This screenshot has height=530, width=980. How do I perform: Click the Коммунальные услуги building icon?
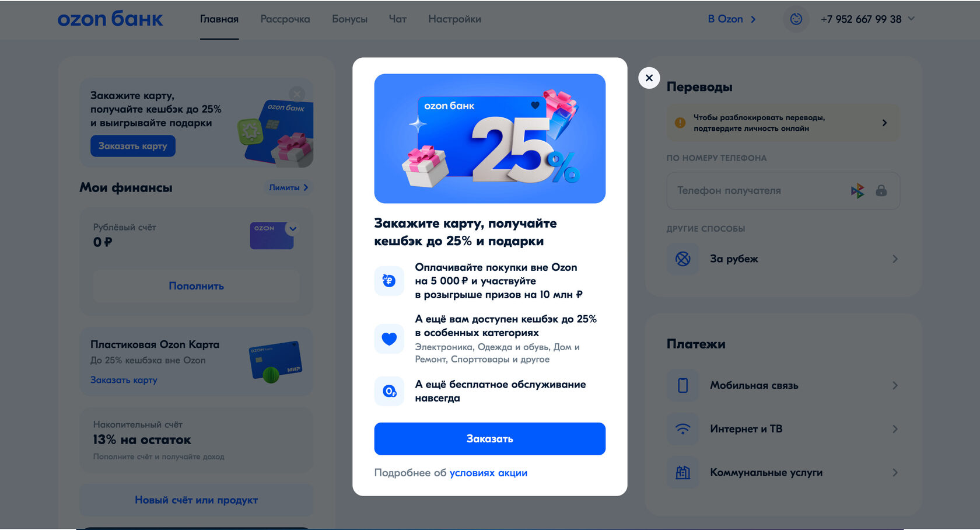click(682, 473)
